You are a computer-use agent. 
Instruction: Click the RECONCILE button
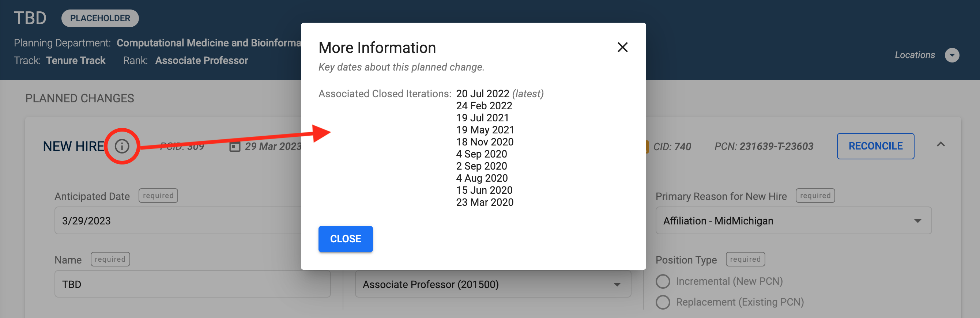(x=875, y=146)
